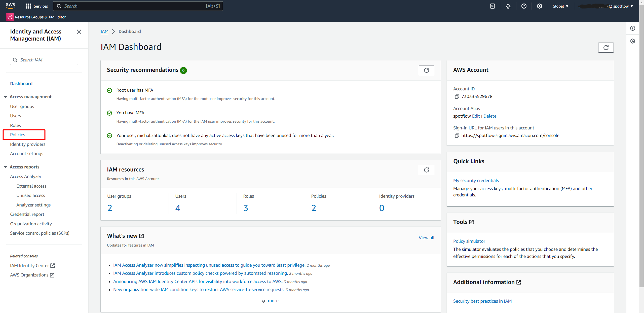Viewport: 644px width, 313px height.
Task: Click the Roles count 3
Action: coord(246,208)
